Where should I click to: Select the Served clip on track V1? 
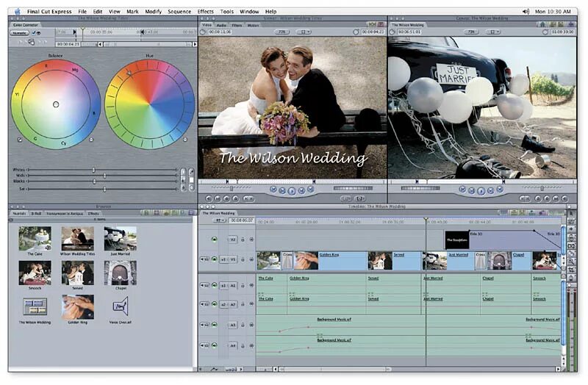[x=394, y=261]
